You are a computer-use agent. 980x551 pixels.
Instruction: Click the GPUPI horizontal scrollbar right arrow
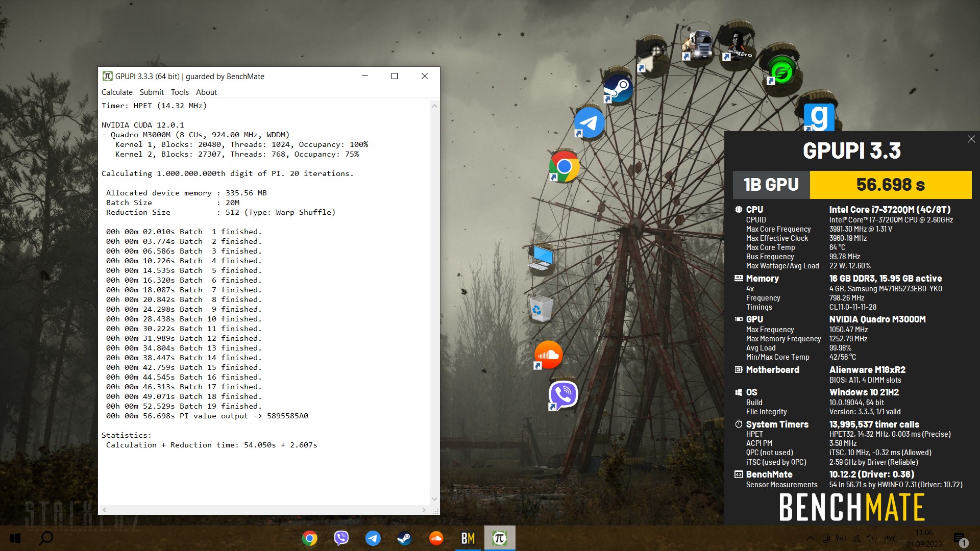point(424,510)
